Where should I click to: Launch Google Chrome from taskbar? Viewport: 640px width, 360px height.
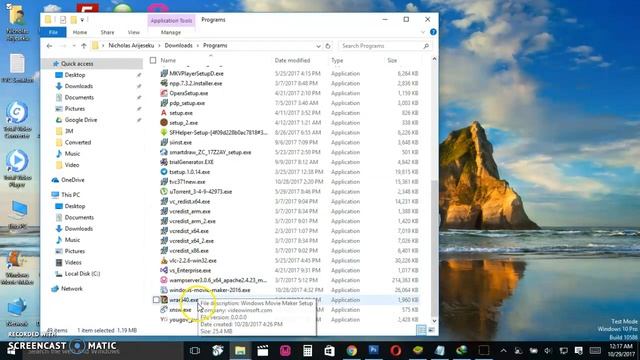tap(351, 350)
